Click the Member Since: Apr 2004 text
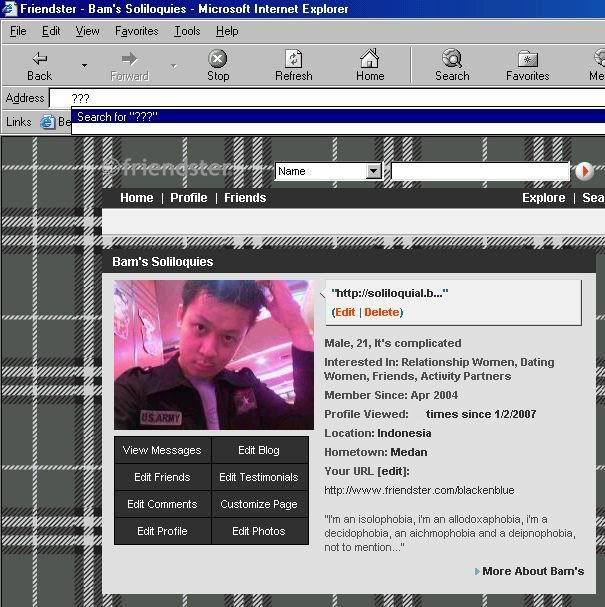 [391, 395]
